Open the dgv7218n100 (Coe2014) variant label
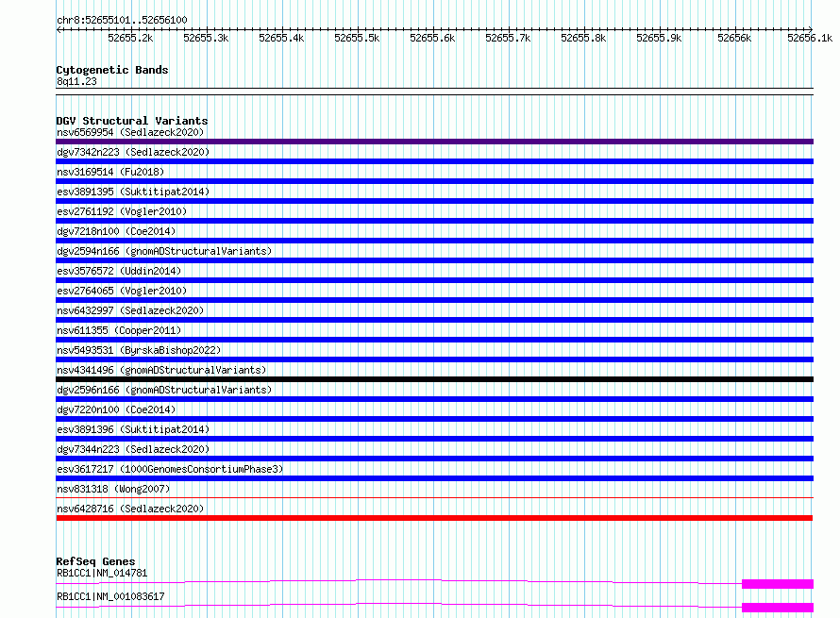 (x=116, y=231)
